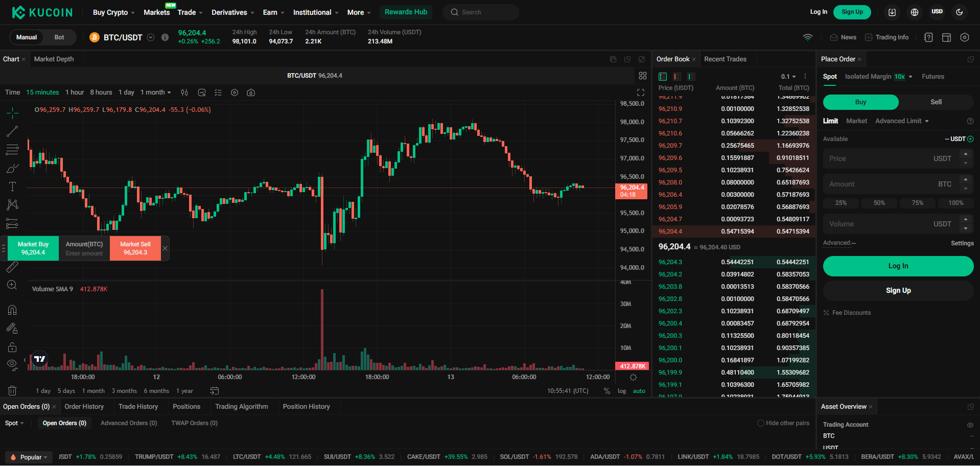Select the trend line drawing tool
This screenshot has height=466, width=980.
[x=12, y=131]
